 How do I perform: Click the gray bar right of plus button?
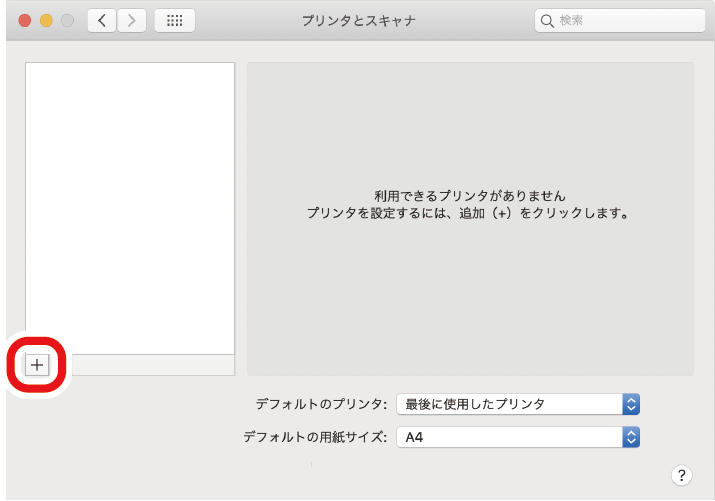[142, 365]
